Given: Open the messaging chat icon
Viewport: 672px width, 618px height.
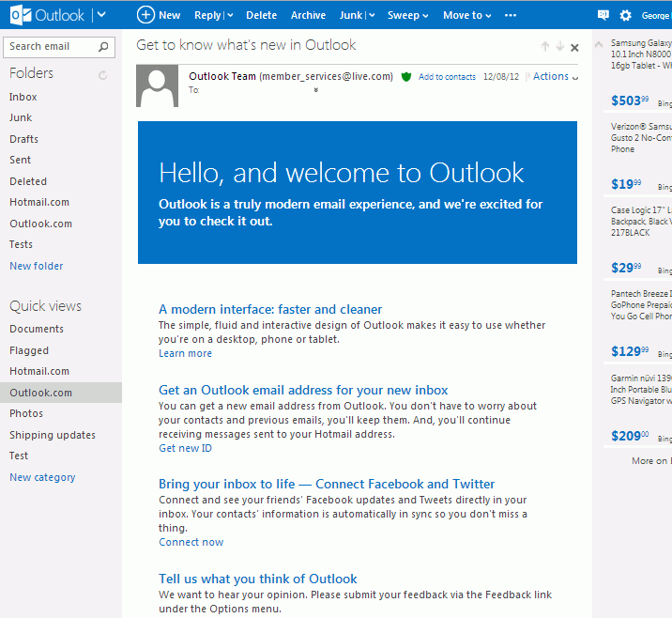Looking at the screenshot, I should click(603, 15).
